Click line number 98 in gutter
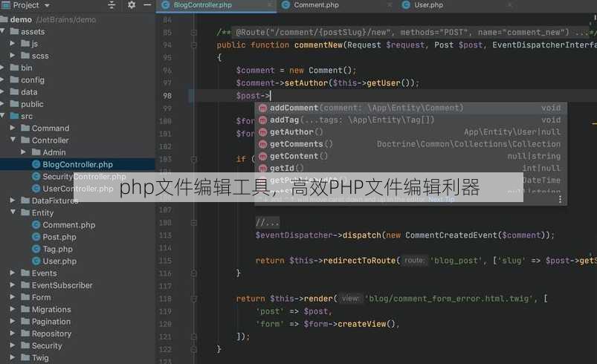 tap(167, 96)
